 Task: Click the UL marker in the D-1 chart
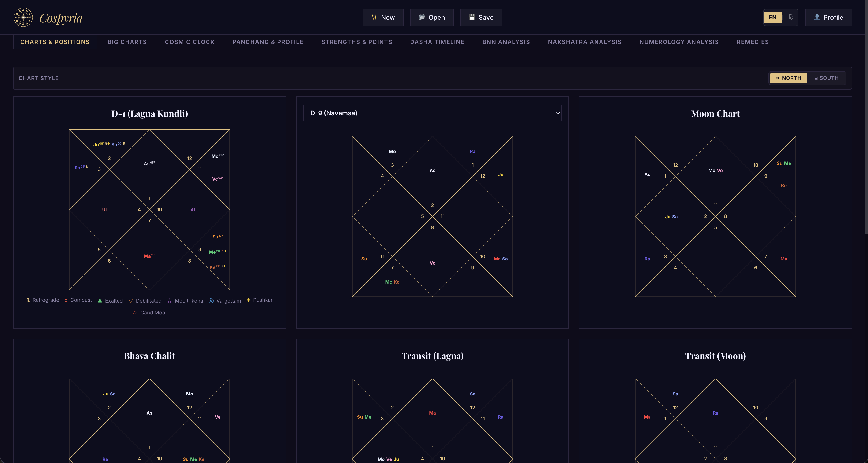[x=105, y=210]
